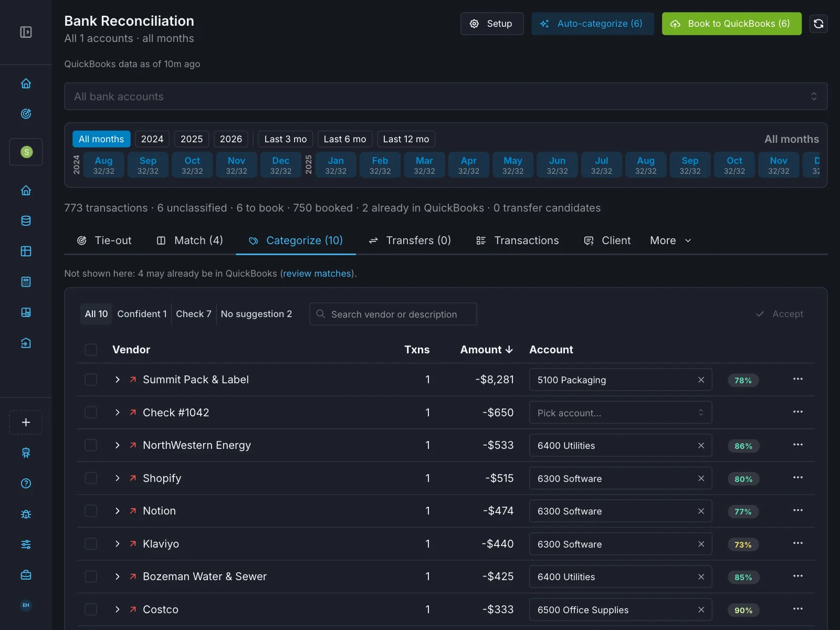The width and height of the screenshot is (840, 630).
Task: Sort by the Amount column header
Action: (486, 350)
